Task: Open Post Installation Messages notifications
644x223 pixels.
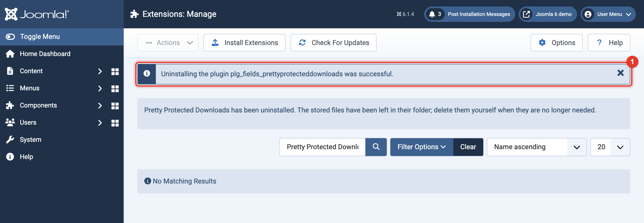Action: pyautogui.click(x=470, y=14)
